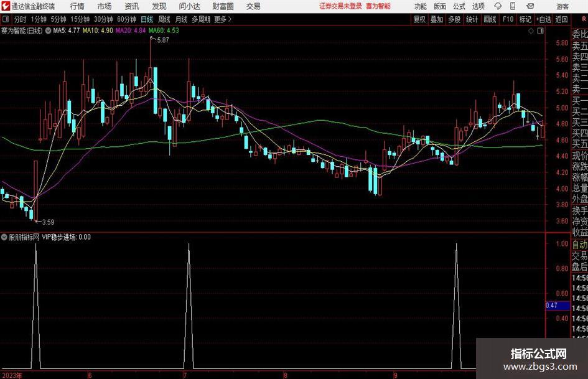Click the red R icon at top right
588x379 pixels.
pos(584,19)
